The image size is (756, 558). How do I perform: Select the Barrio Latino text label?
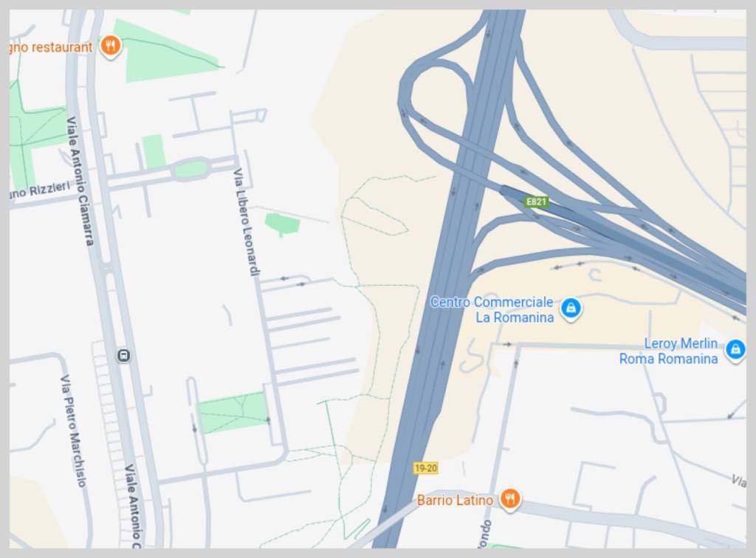(x=455, y=500)
